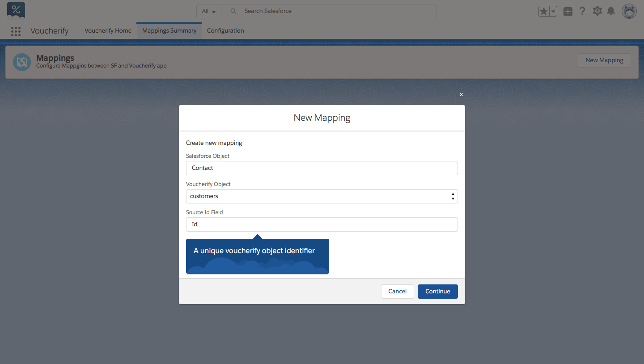644x364 pixels.
Task: Click the Cancel button
Action: point(398,292)
